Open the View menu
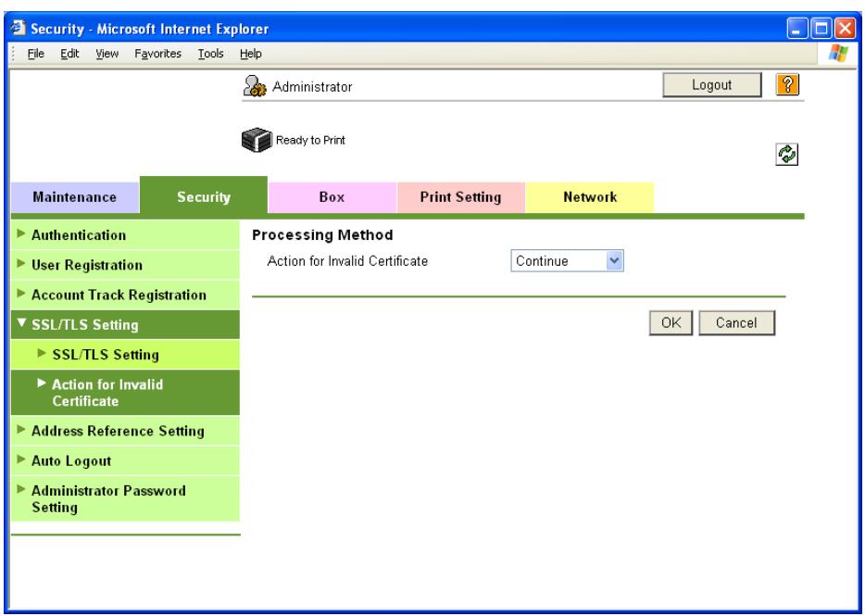 pos(107,54)
